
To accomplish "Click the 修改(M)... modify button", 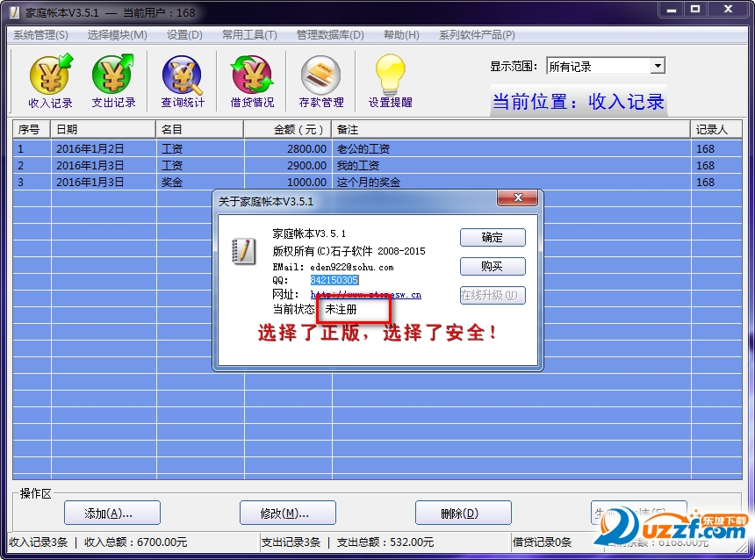I will tap(287, 513).
